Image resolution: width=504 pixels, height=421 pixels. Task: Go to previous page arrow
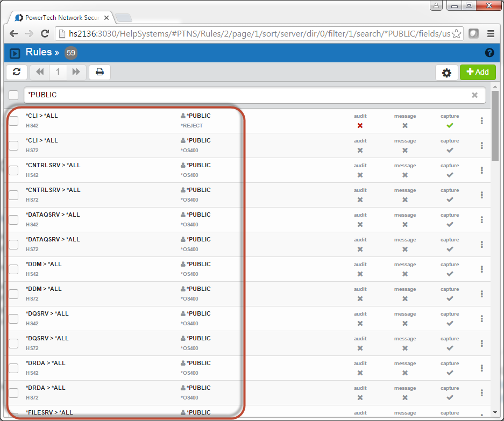[40, 72]
